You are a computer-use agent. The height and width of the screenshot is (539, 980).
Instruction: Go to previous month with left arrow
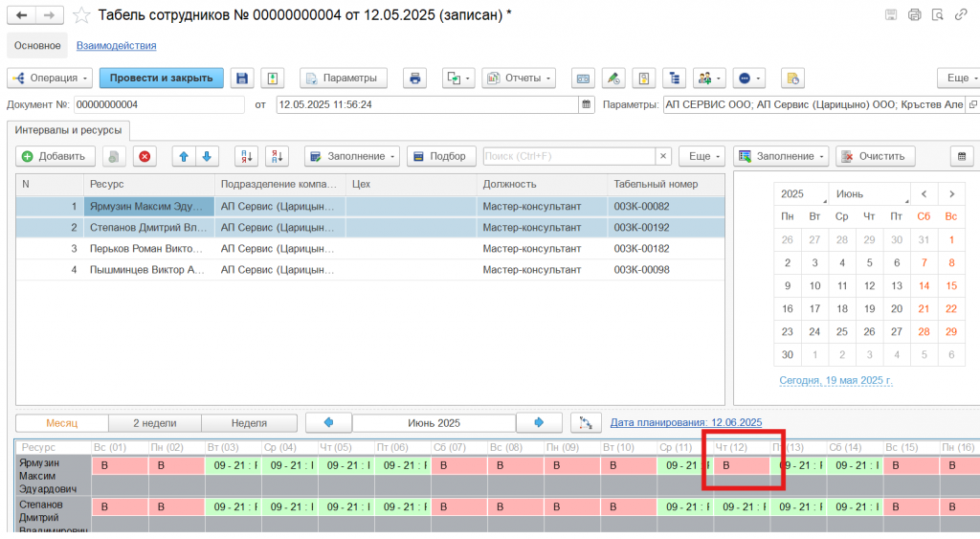click(x=328, y=422)
